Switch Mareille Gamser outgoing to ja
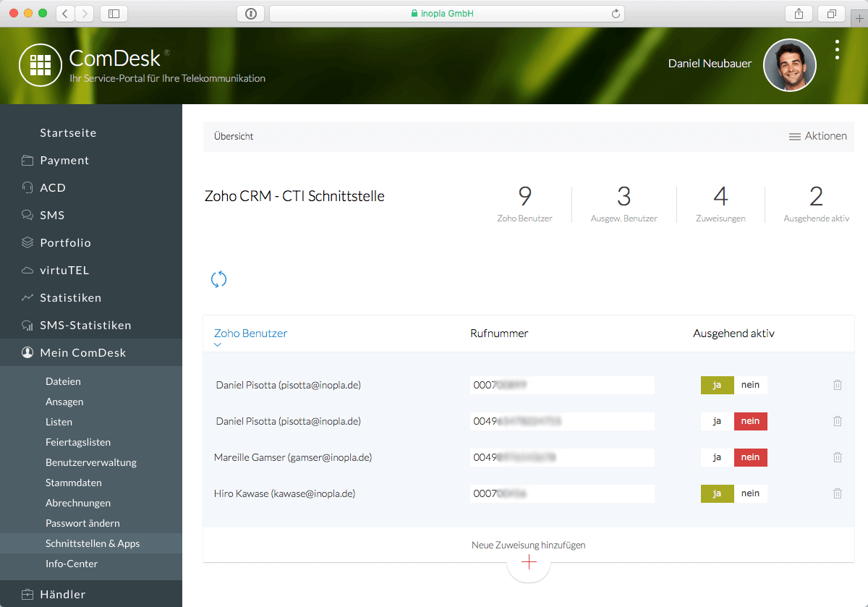This screenshot has width=868, height=607. [x=718, y=457]
